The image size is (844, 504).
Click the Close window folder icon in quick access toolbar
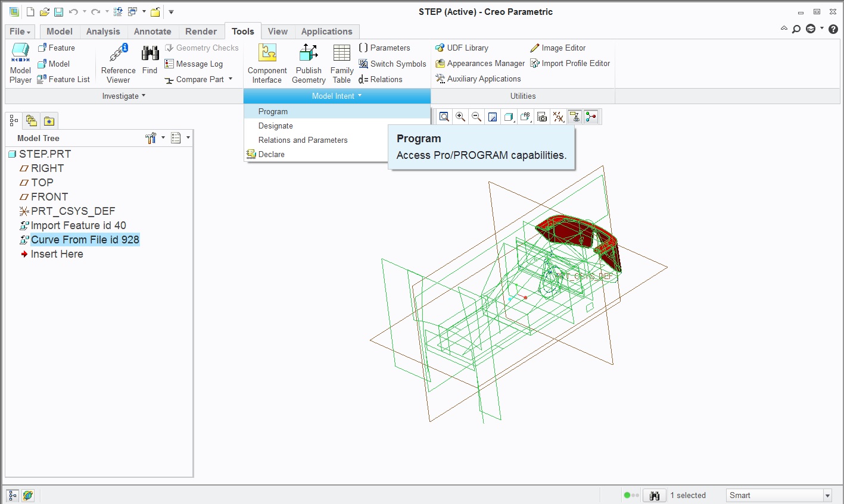click(155, 12)
